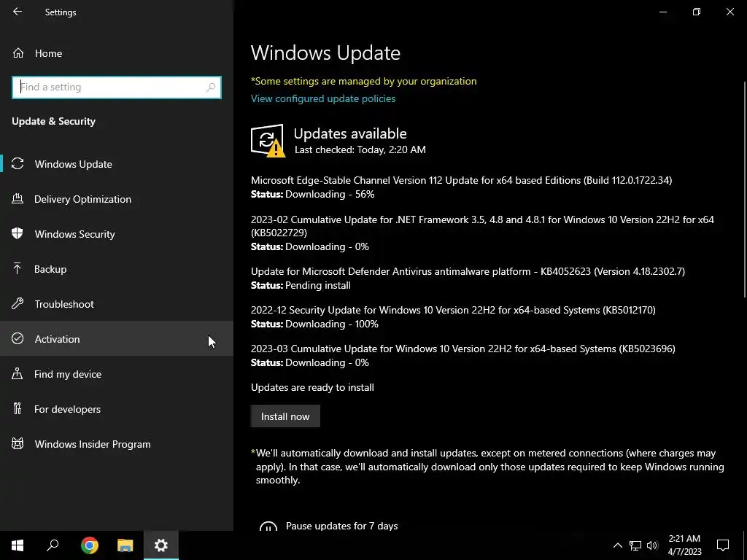Click the Windows Security shield icon
Viewport: 747px width, 560px height.
[x=18, y=234]
